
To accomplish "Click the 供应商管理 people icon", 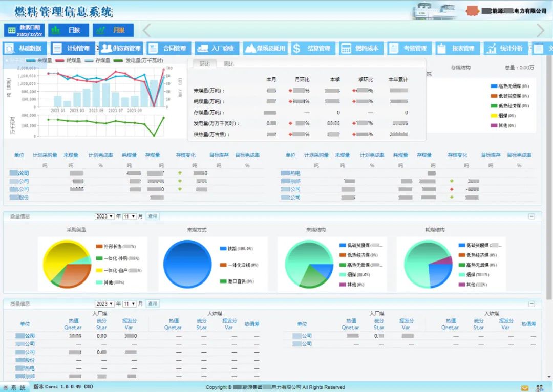I will [x=106, y=49].
